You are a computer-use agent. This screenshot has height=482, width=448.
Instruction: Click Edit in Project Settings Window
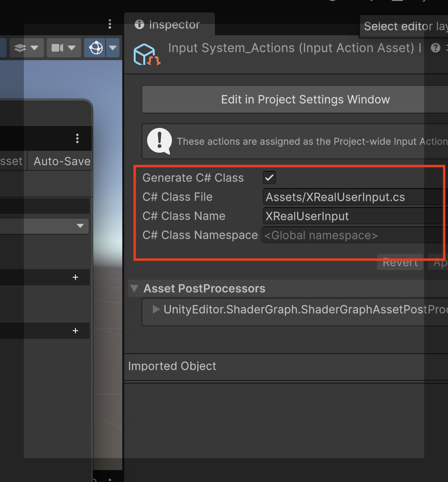305,99
